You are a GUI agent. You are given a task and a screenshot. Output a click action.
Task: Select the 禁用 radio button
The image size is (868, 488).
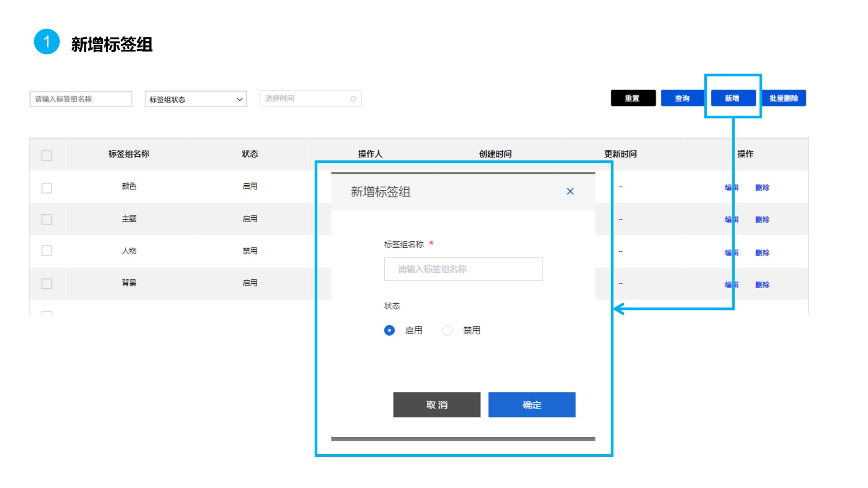point(447,331)
